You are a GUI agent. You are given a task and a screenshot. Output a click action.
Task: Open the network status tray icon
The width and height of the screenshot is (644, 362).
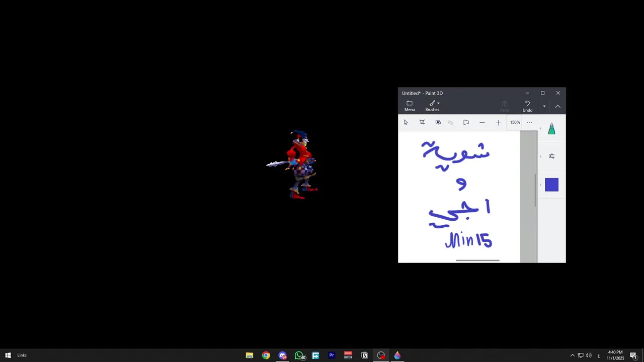click(x=580, y=355)
